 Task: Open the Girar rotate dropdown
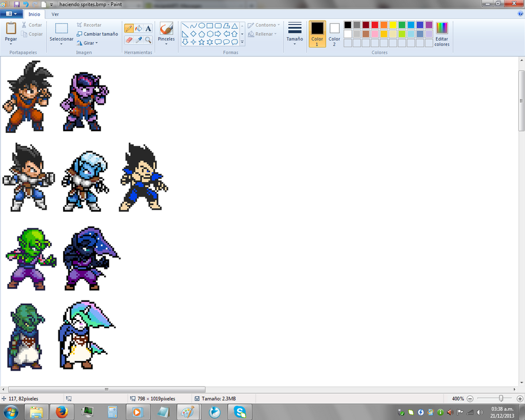[x=87, y=43]
